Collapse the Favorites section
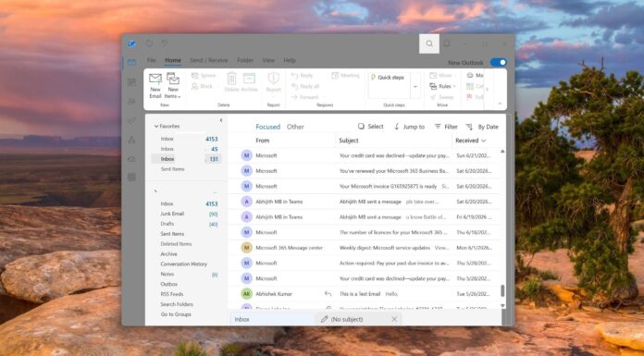The width and height of the screenshot is (644, 356). pyautogui.click(x=156, y=127)
